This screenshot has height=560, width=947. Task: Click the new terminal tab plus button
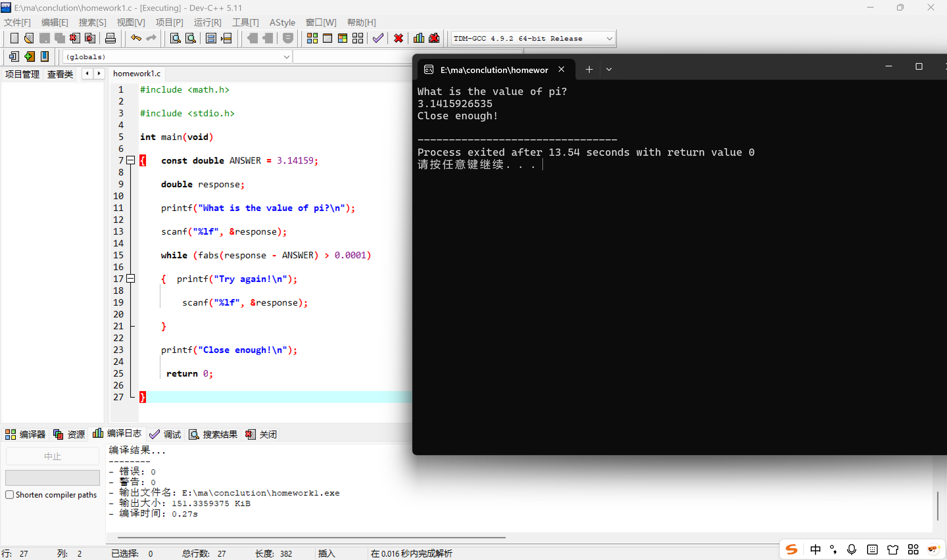(x=589, y=69)
